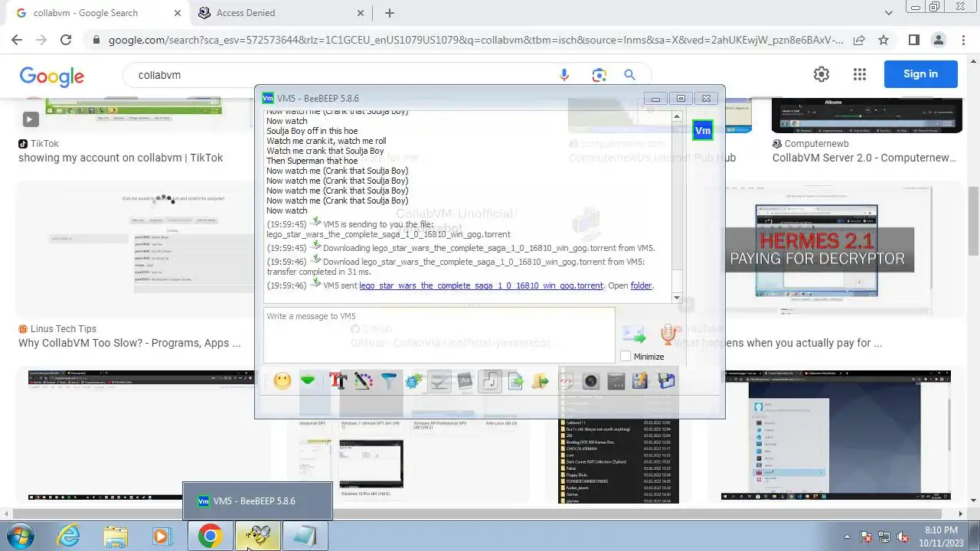
Task: Bookmark this page with the star icon
Action: [884, 40]
